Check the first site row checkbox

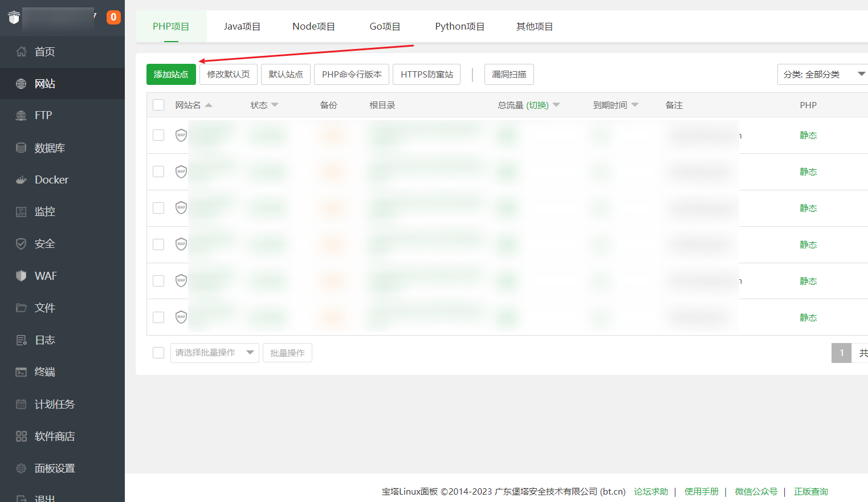158,135
